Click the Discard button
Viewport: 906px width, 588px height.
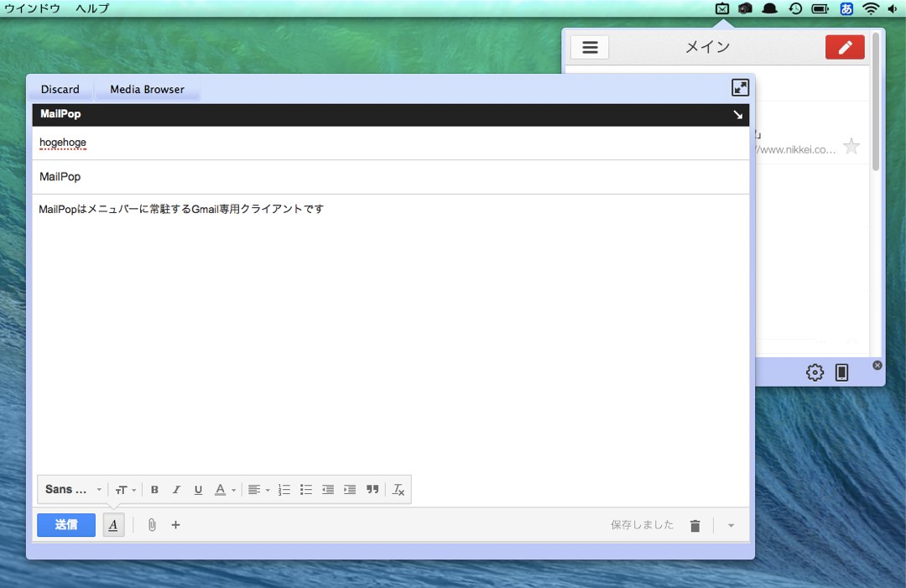click(60, 90)
